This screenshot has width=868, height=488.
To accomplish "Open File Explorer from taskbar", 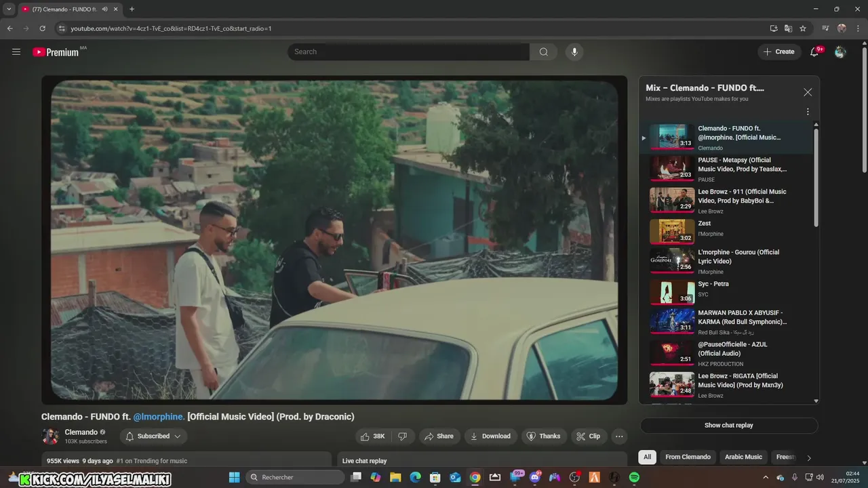I will pos(395,477).
